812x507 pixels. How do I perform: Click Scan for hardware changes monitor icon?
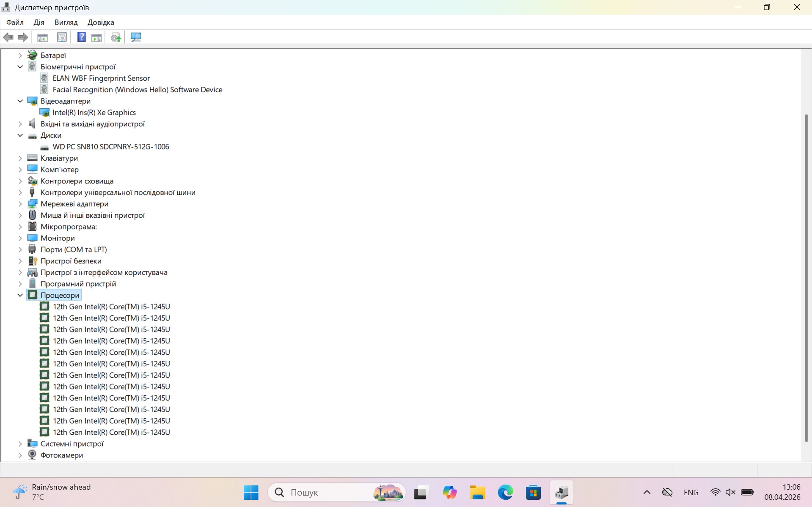click(x=136, y=37)
